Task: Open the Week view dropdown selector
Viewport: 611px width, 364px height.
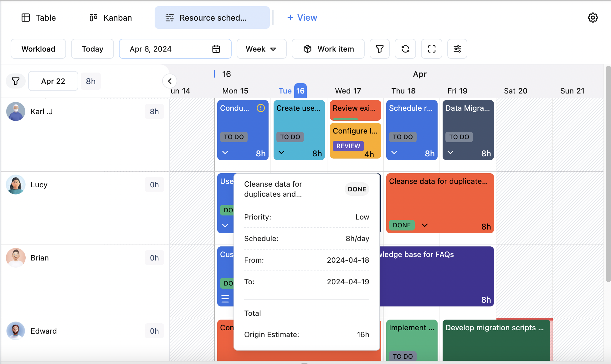Action: (261, 48)
